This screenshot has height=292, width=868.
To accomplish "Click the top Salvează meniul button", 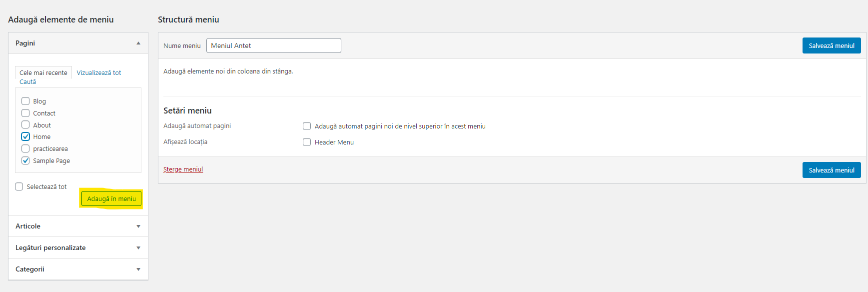I will pos(832,45).
